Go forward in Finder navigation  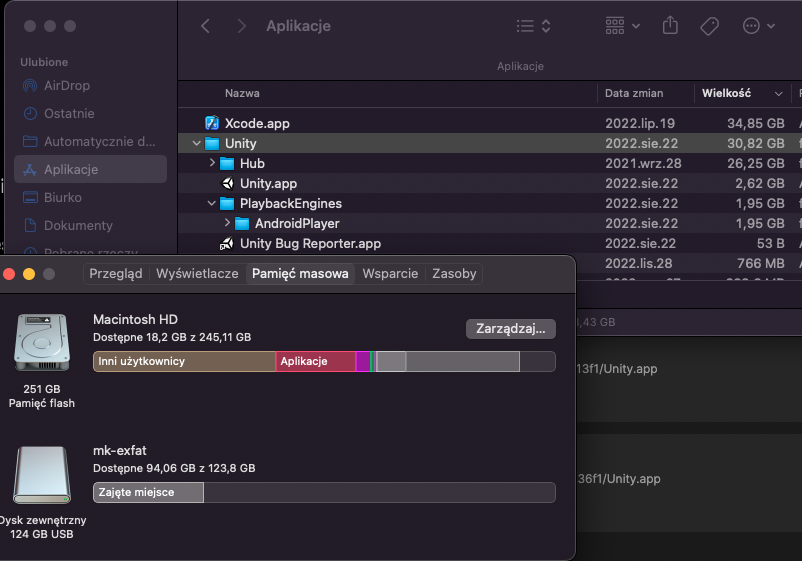click(x=241, y=26)
